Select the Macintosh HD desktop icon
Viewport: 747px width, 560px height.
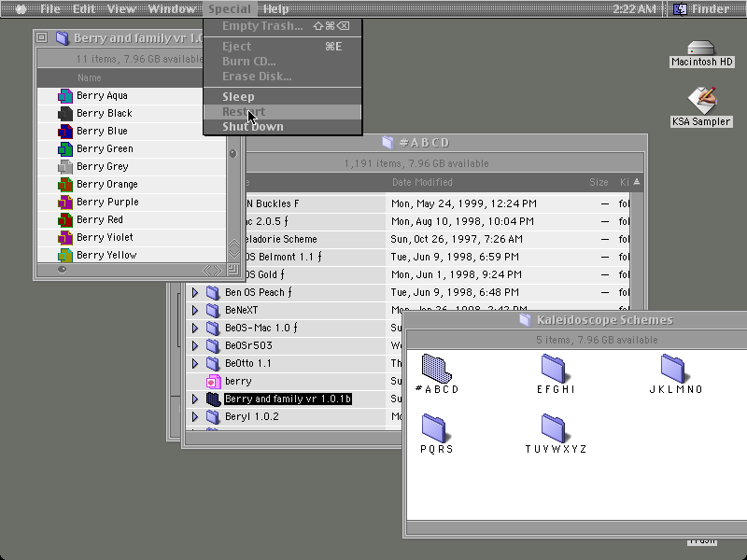click(701, 48)
